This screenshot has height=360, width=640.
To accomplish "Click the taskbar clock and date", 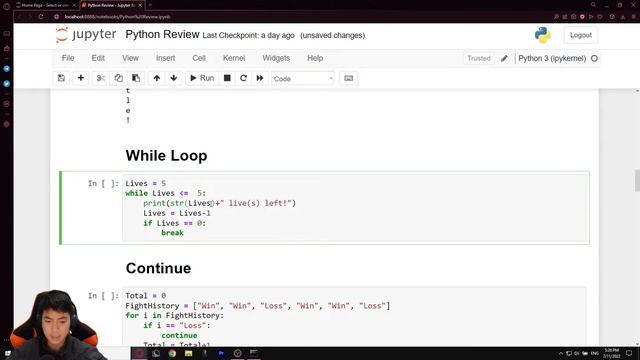I will pyautogui.click(x=611, y=353).
